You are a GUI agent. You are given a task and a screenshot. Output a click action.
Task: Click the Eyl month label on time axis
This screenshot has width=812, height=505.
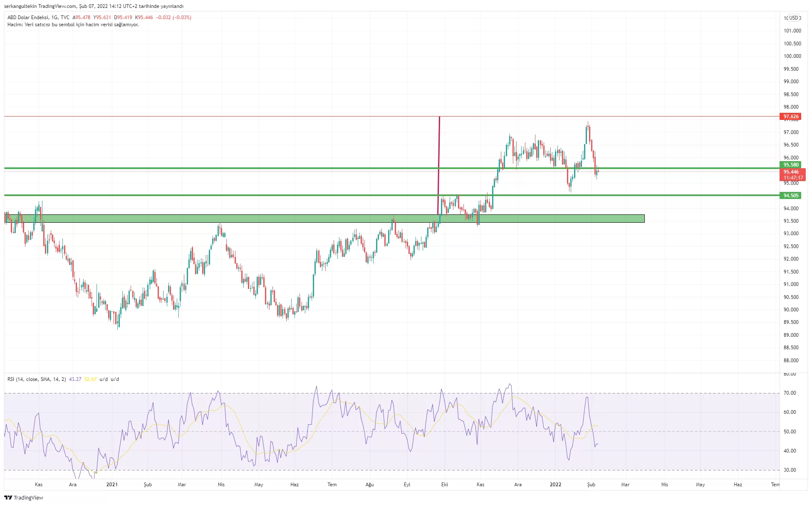(x=407, y=485)
